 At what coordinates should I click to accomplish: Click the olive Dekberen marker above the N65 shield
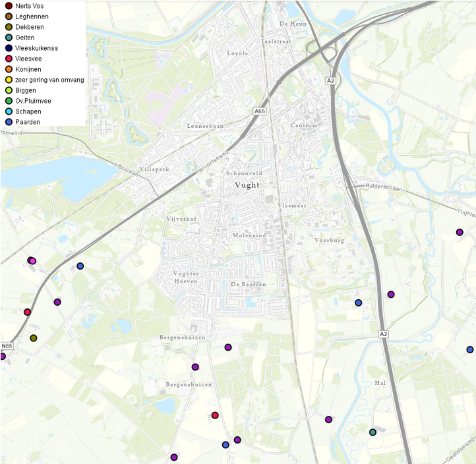[x=34, y=337]
